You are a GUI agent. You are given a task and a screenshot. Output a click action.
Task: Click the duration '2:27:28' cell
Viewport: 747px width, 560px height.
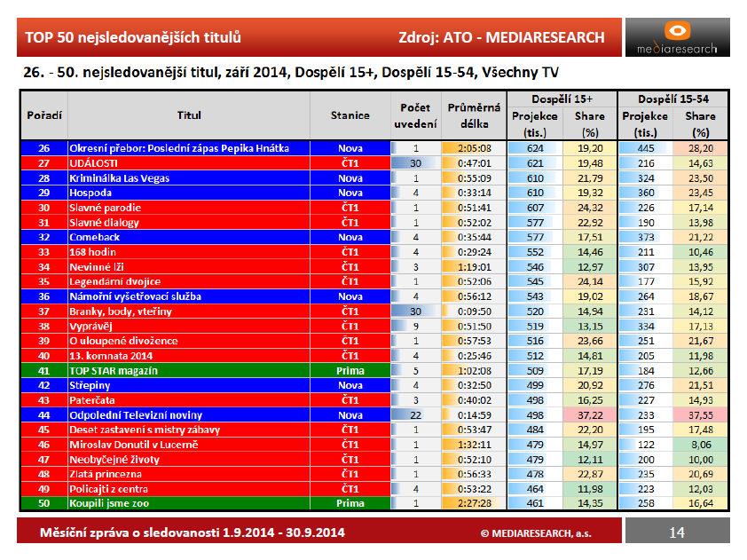coord(474,503)
